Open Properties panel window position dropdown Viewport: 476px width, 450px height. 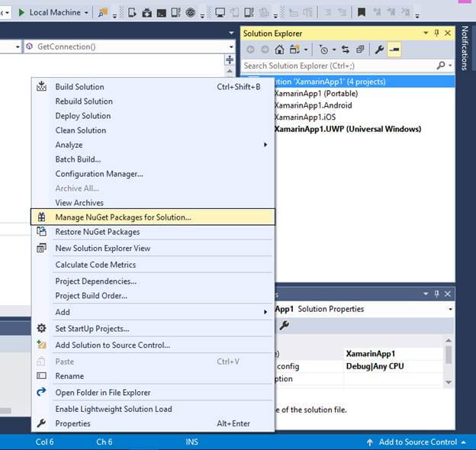tap(426, 294)
